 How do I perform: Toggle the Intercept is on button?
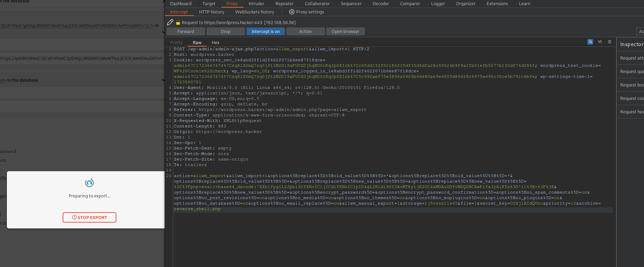coord(266,31)
